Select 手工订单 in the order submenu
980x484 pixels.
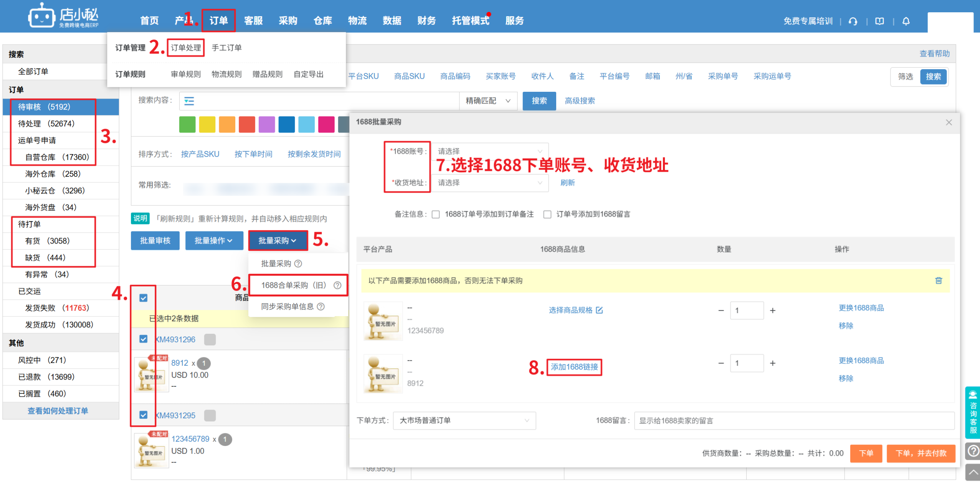point(227,48)
